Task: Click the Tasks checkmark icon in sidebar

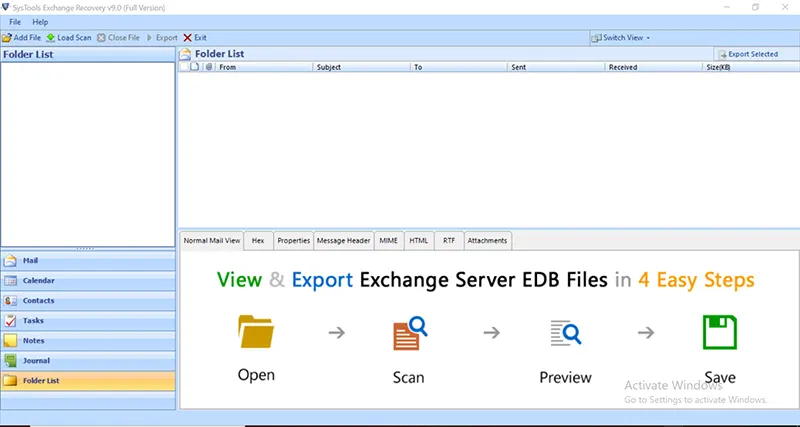Action: (x=10, y=321)
